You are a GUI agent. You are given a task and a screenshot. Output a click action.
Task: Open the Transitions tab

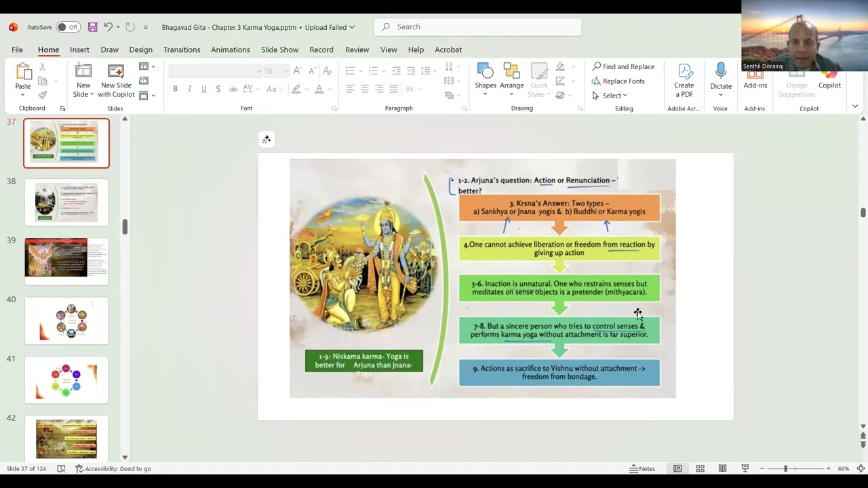(x=182, y=49)
